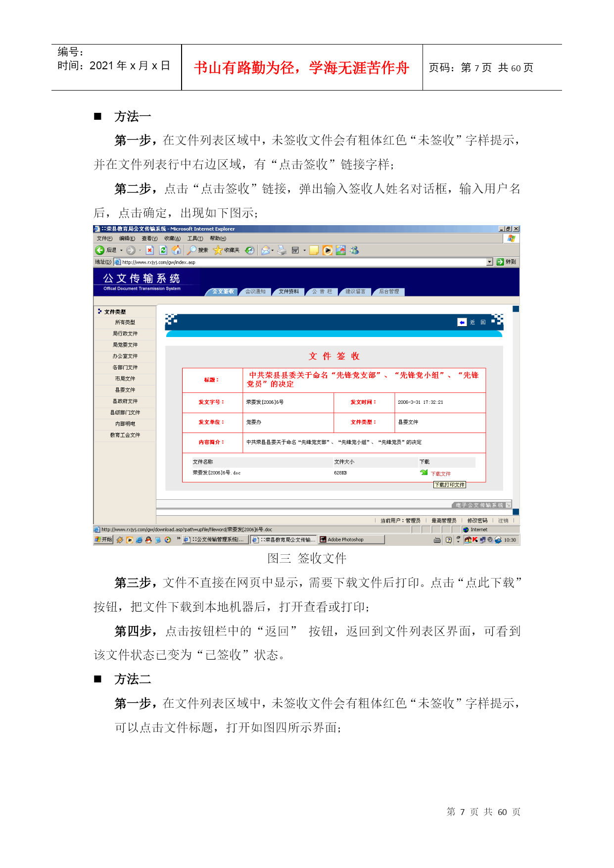Refresh the page with the toolbar icon

[x=163, y=250]
